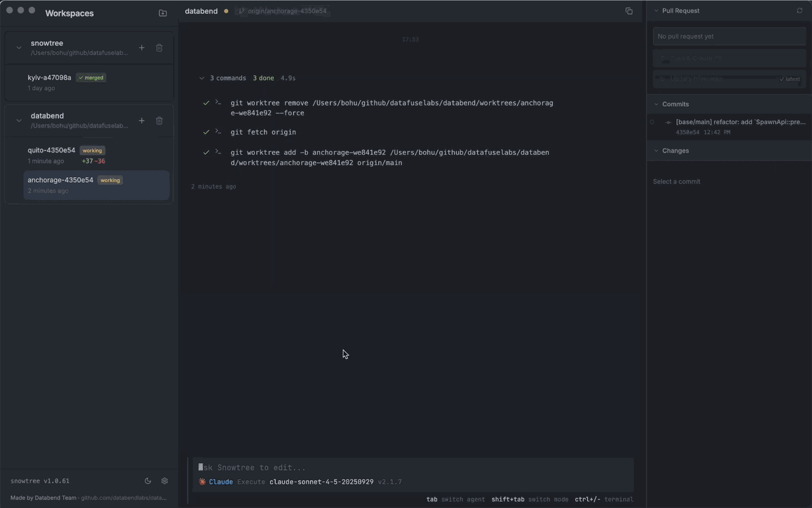
Task: Delete the databend workspace via trash icon
Action: click(159, 120)
